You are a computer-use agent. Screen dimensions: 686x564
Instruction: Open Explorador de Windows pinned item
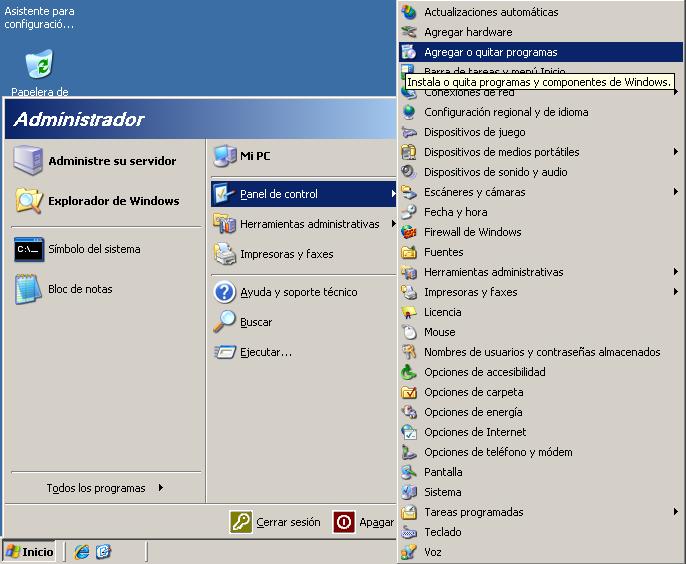coord(106,201)
